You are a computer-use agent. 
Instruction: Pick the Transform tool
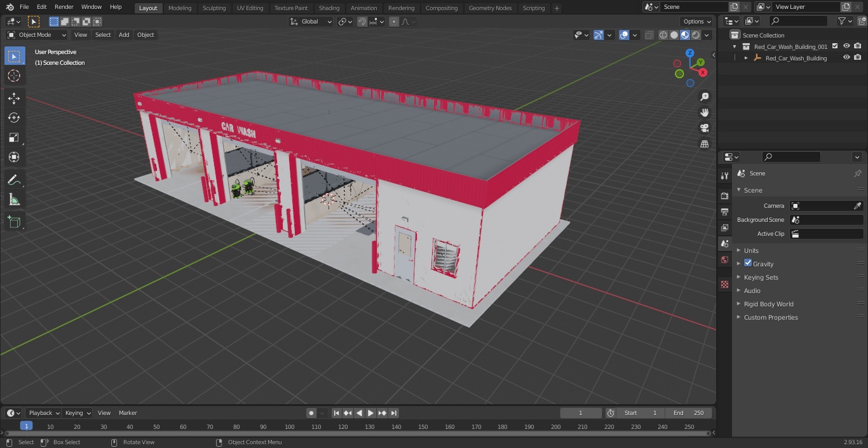coord(14,157)
